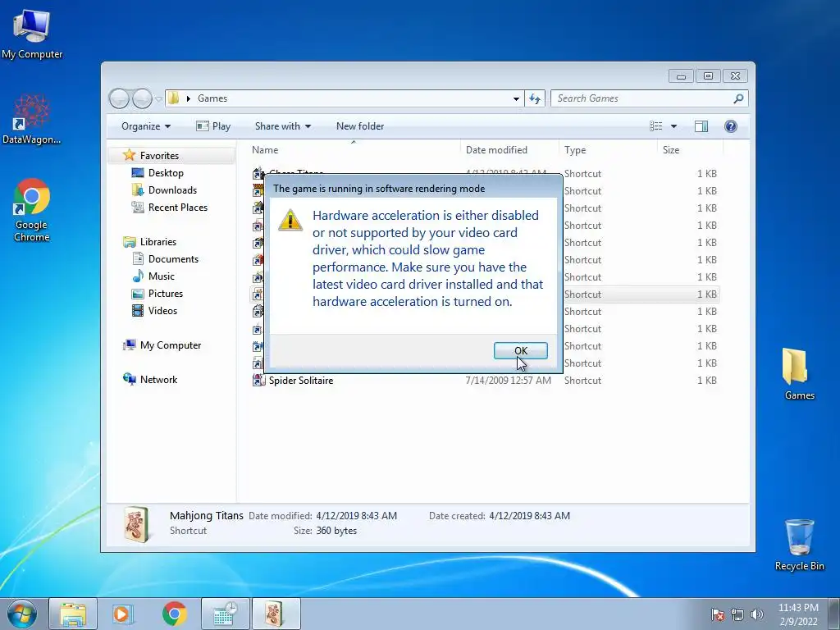This screenshot has height=630, width=840.
Task: Open the network tray icon
Action: tap(737, 614)
